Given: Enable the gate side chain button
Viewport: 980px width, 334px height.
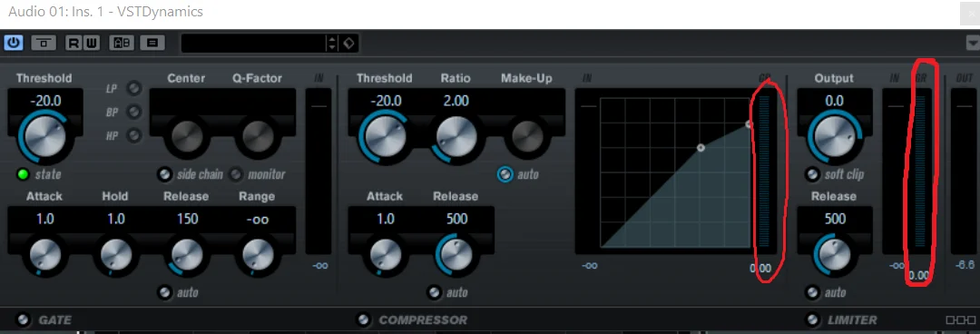Looking at the screenshot, I should tap(164, 174).
